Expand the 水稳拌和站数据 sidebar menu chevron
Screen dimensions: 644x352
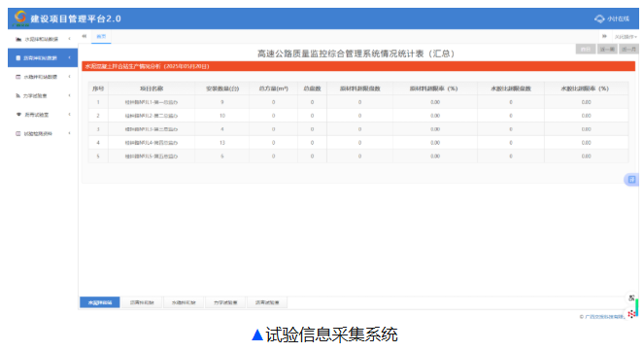pos(69,77)
